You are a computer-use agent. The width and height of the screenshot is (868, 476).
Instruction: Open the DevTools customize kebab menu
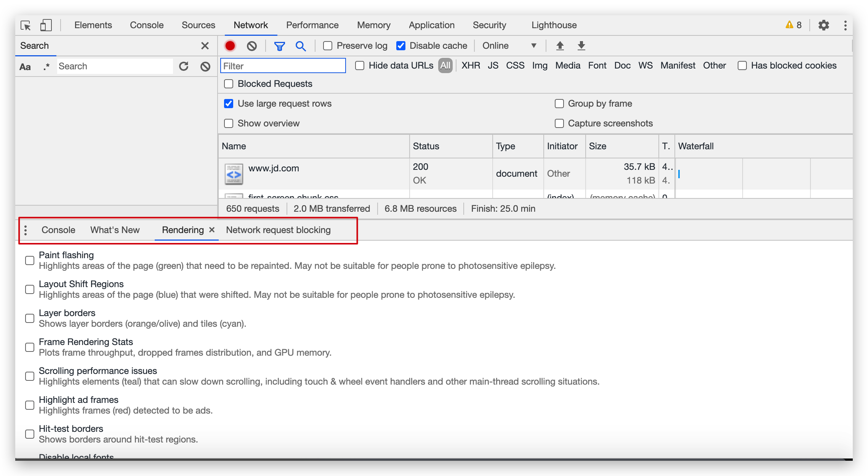[x=845, y=25]
